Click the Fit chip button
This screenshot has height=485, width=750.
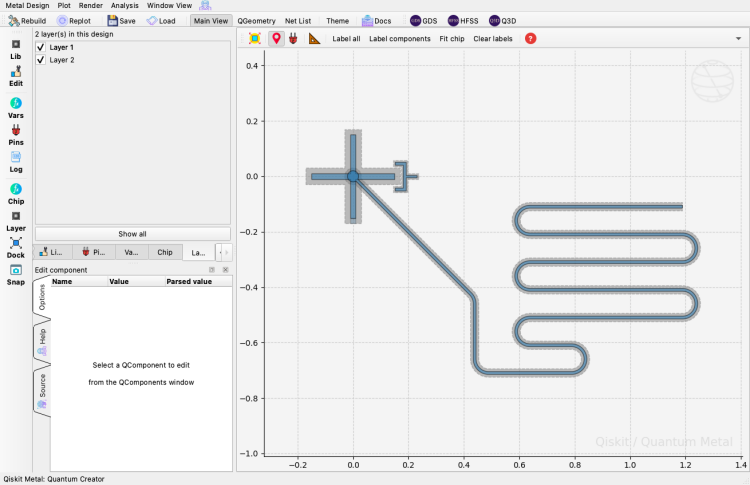[452, 38]
